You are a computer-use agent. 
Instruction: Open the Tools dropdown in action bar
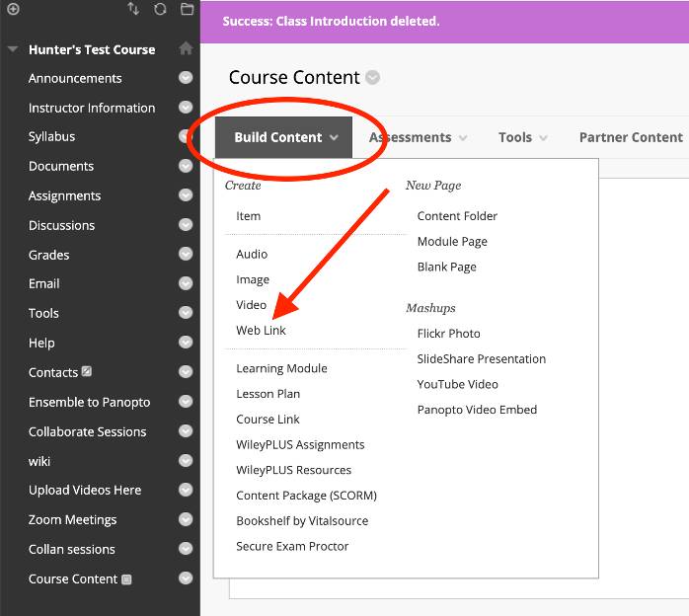click(x=522, y=137)
